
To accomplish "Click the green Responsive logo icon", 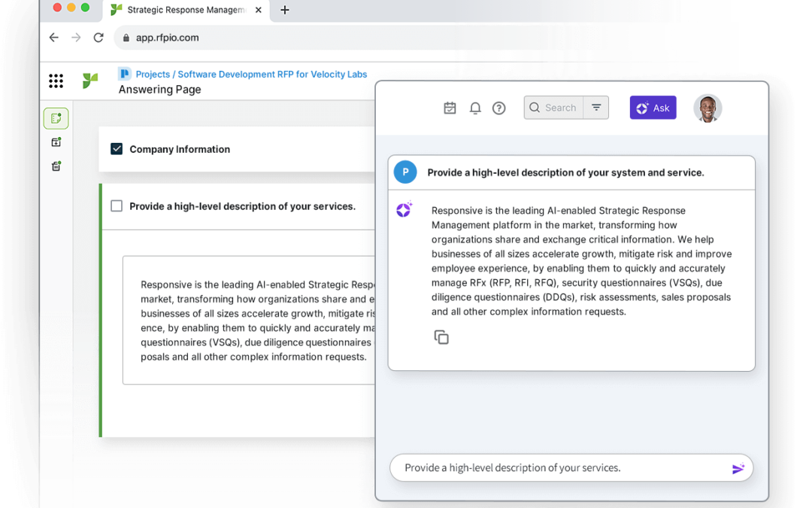I will click(x=90, y=81).
